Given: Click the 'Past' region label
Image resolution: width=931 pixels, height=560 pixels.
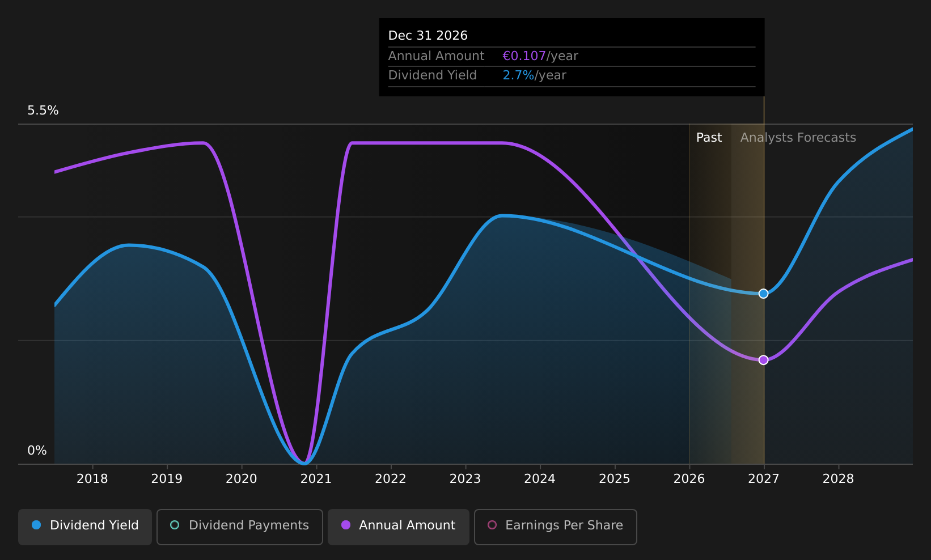Looking at the screenshot, I should [x=709, y=138].
